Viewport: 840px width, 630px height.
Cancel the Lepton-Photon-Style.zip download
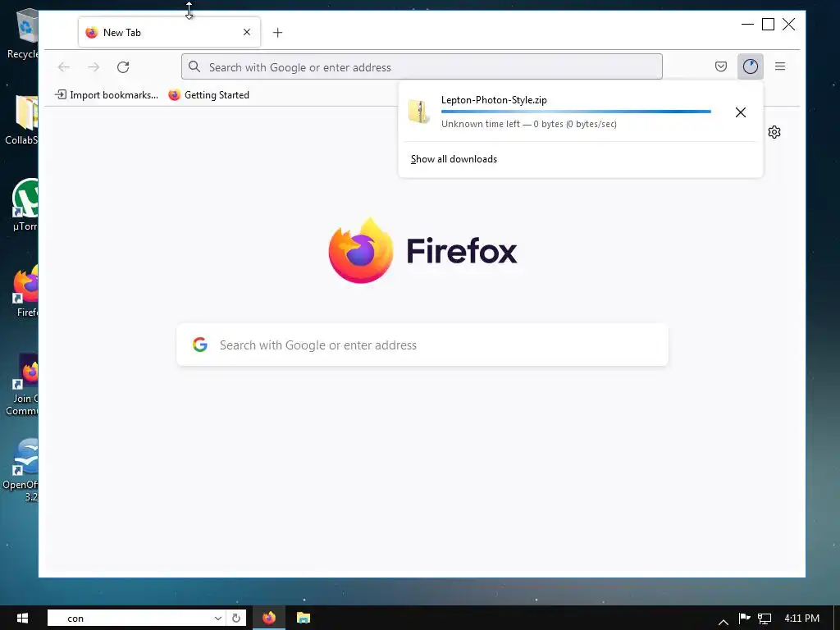pyautogui.click(x=741, y=112)
